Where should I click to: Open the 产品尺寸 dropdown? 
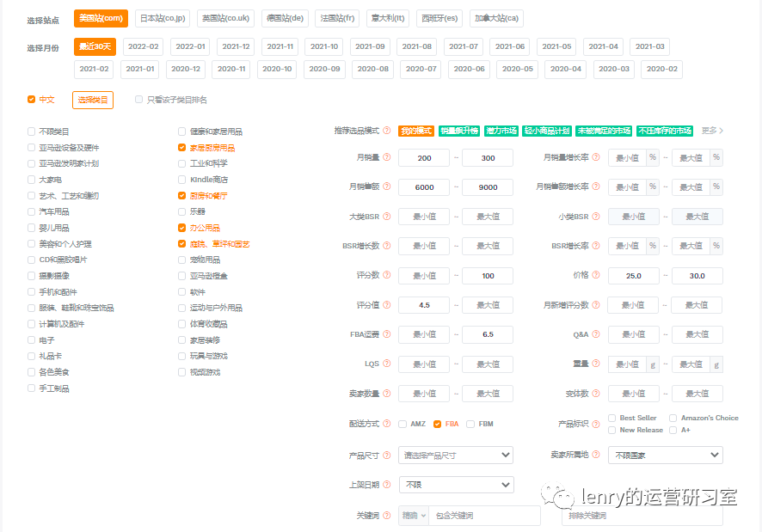point(456,455)
